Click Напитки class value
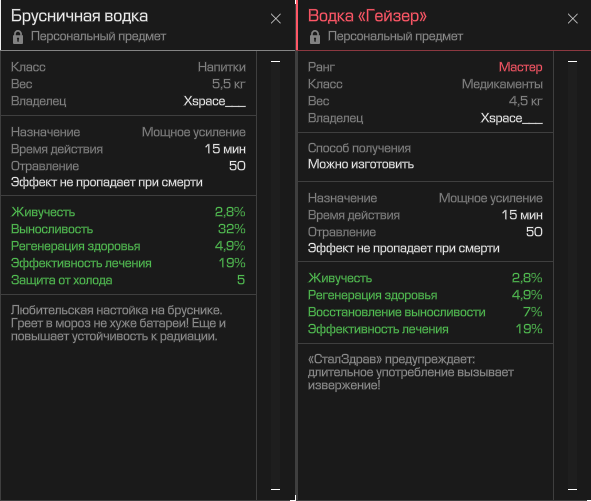This screenshot has height=501, width=591. click(222, 67)
